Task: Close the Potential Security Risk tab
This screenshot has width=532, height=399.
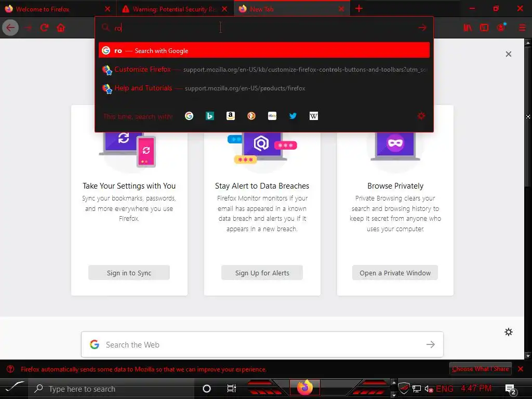Action: coord(224,9)
